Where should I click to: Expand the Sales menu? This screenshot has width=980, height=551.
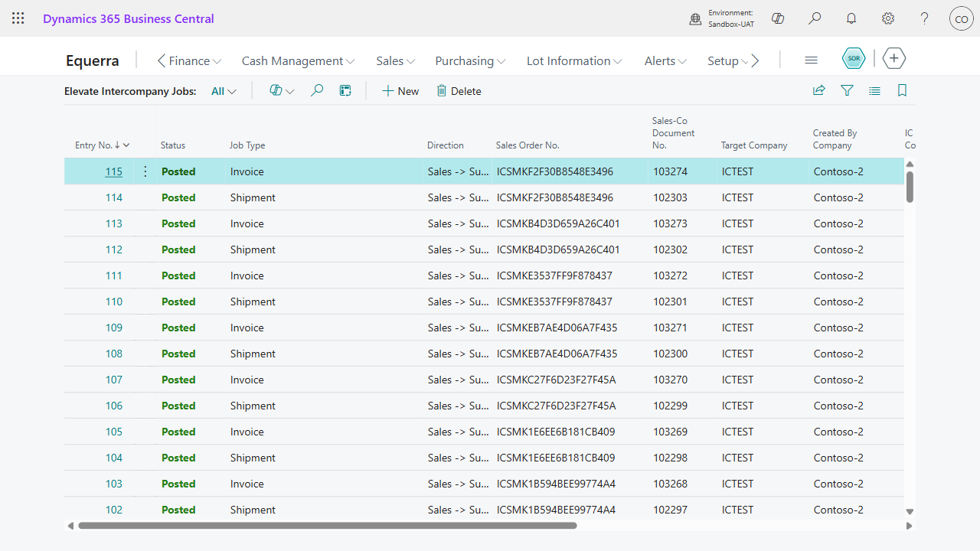pos(395,60)
